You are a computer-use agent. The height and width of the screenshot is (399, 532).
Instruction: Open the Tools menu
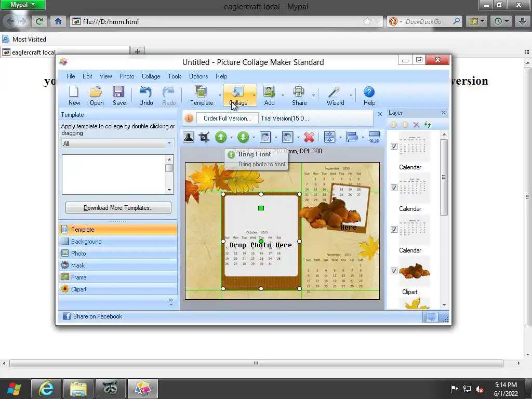click(175, 76)
